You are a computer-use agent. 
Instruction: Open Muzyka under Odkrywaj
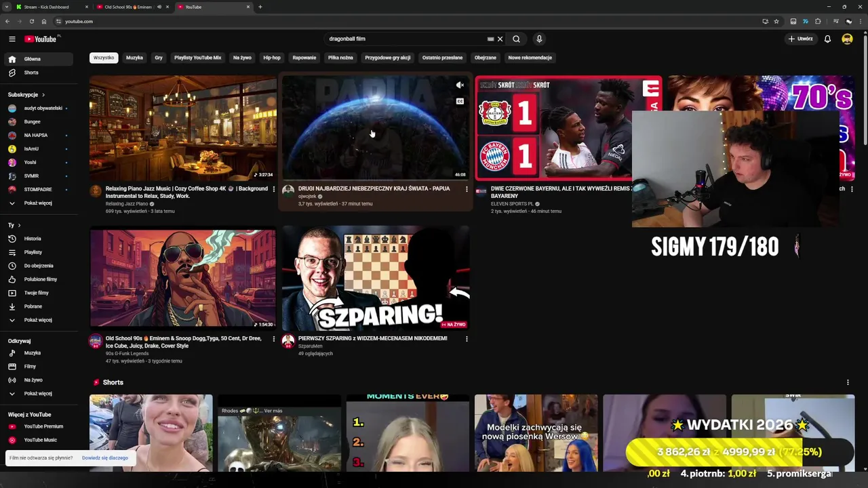pyautogui.click(x=39, y=353)
